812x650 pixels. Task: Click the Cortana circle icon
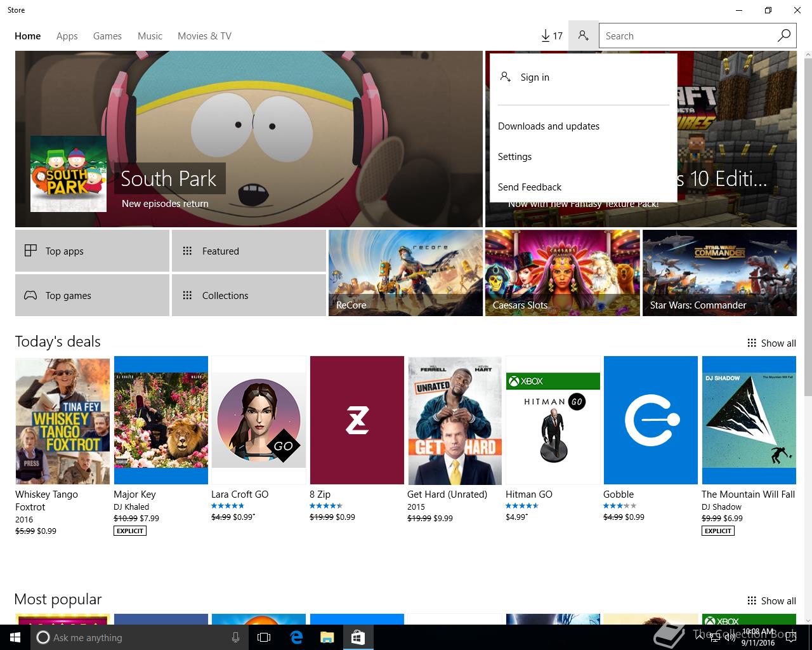tap(43, 637)
